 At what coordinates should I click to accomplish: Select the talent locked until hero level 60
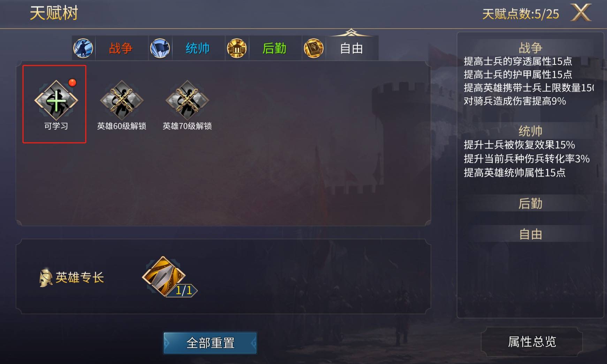pos(121,100)
